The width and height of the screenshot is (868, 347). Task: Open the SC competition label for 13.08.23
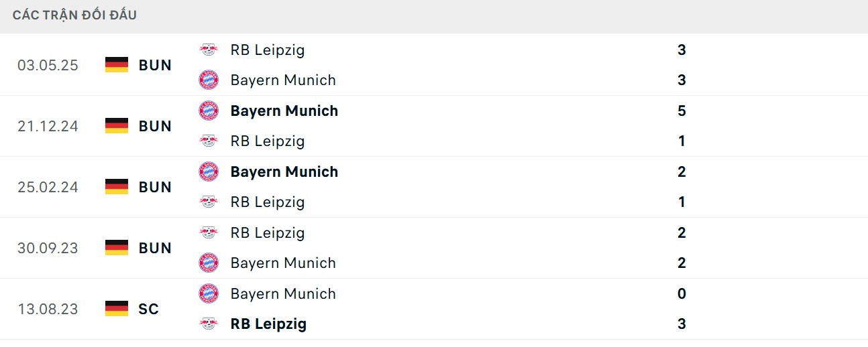[x=149, y=309]
